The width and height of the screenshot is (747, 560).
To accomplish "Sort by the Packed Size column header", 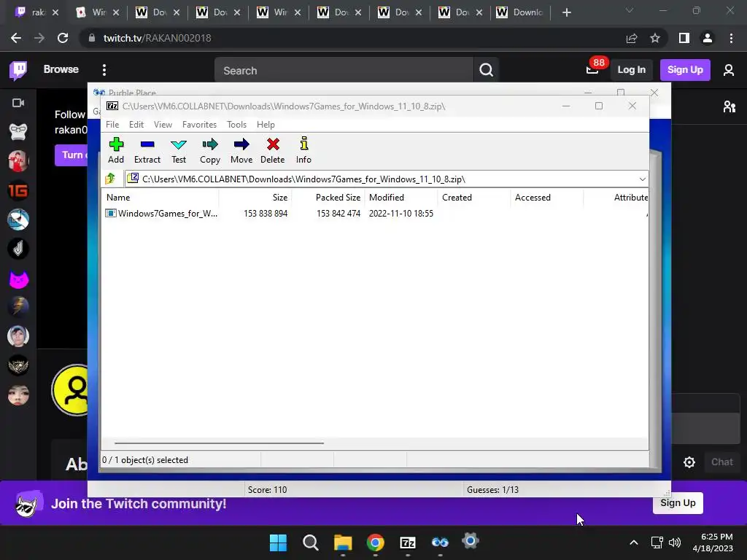I will pos(328,197).
